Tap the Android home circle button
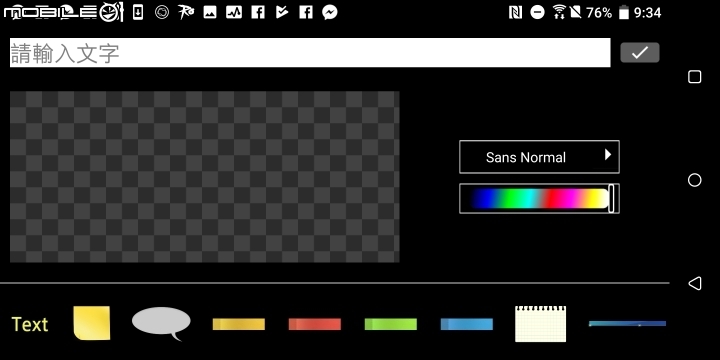Screen dimensions: 720x360 pyautogui.click(x=695, y=180)
